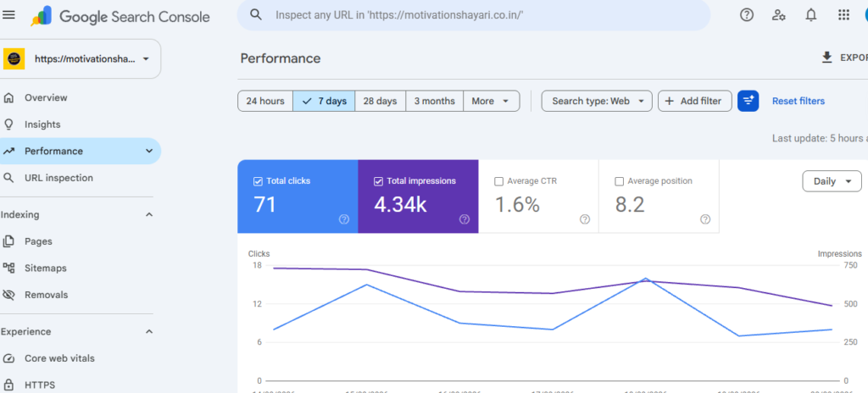868x393 pixels.
Task: Open the Google apps grid
Action: (843, 15)
